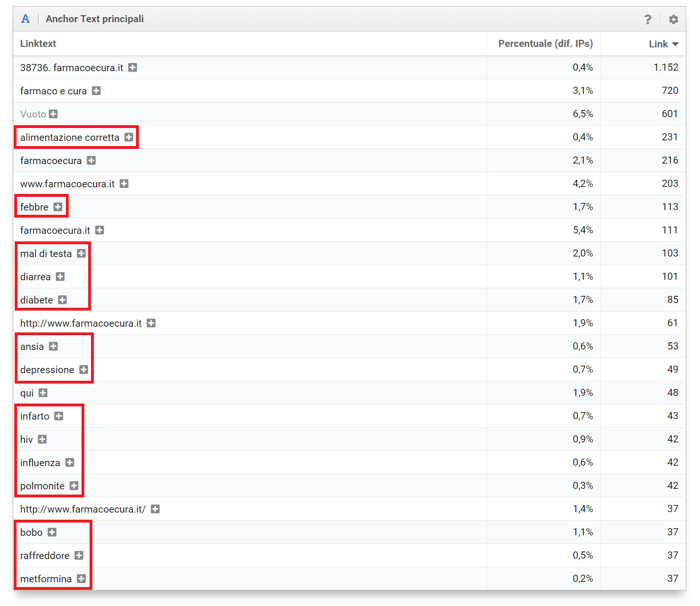Expand the 'ansia' plus icon
700x606 pixels.
54,346
